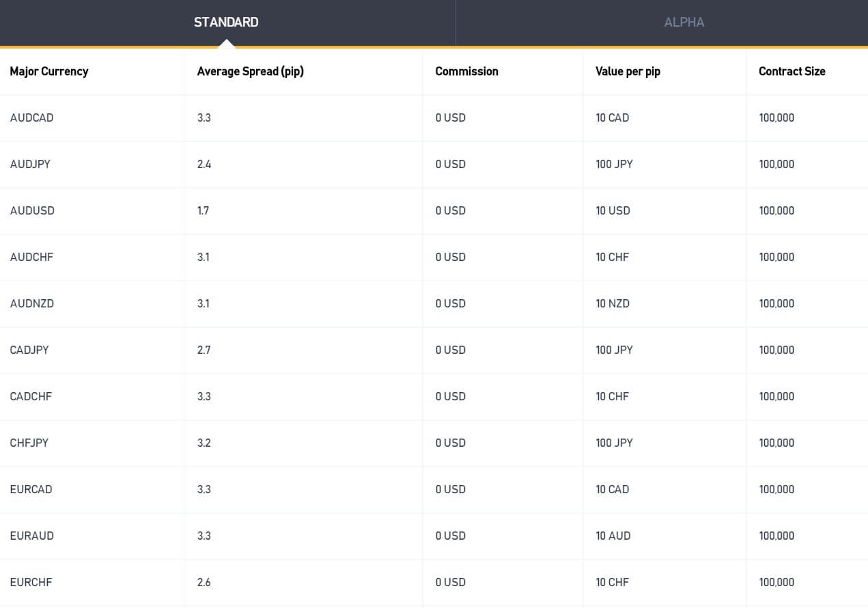868x608 pixels.
Task: Click 10 USD value per pip
Action: pos(613,210)
